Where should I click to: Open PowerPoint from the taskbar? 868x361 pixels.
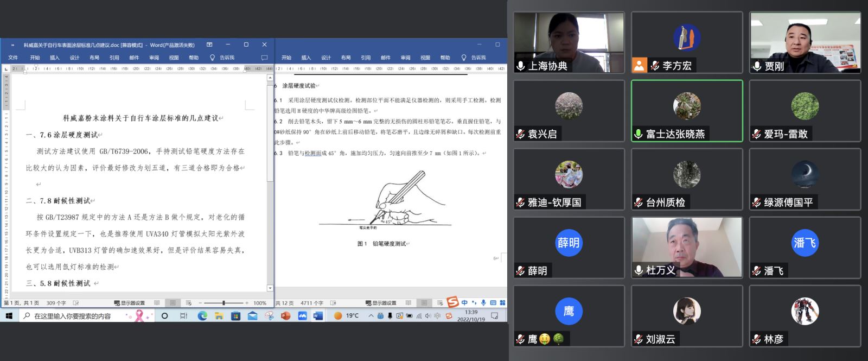coord(286,316)
